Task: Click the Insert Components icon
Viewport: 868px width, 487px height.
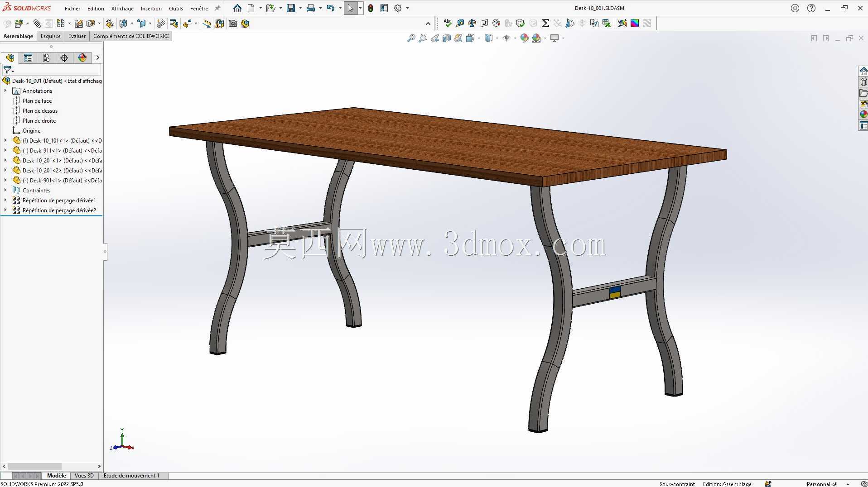Action: point(19,24)
